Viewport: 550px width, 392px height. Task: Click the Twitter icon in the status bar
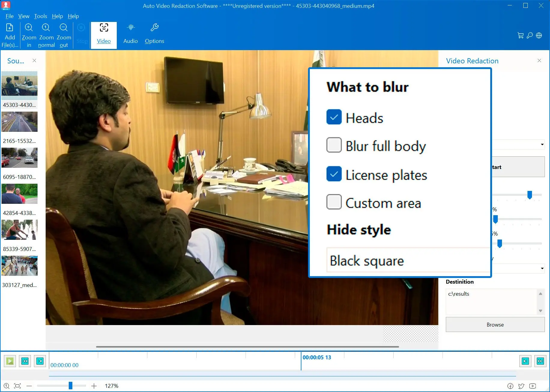521,386
